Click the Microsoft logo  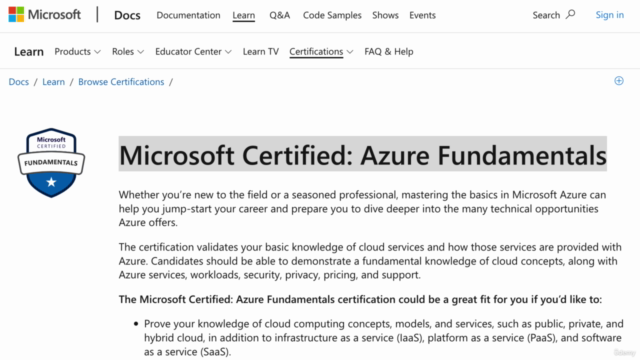[x=44, y=15]
